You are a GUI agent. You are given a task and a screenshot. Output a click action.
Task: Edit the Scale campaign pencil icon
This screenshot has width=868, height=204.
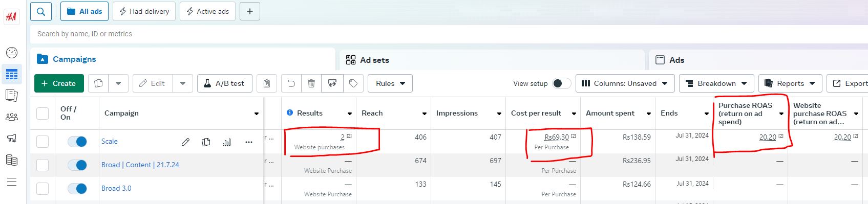coord(186,142)
